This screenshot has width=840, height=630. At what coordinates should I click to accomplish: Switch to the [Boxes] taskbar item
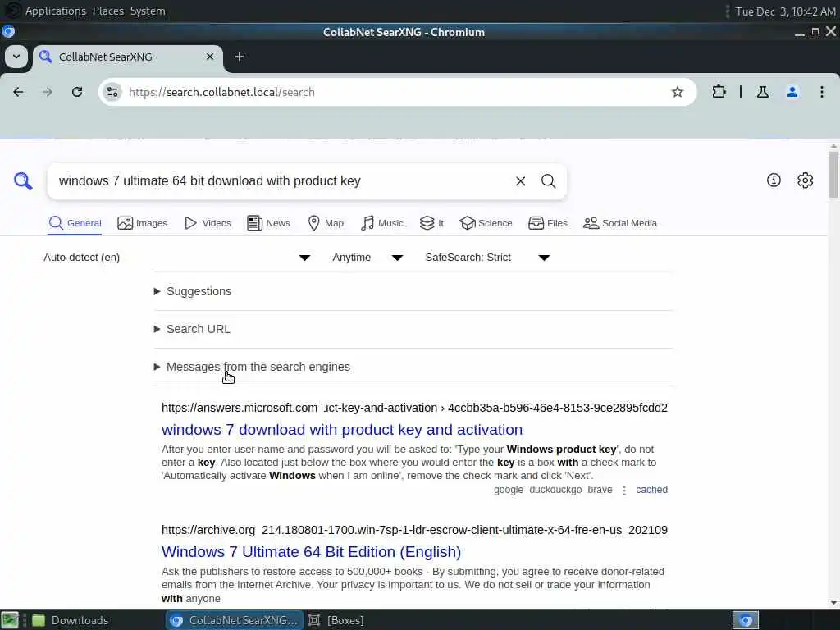(337, 620)
